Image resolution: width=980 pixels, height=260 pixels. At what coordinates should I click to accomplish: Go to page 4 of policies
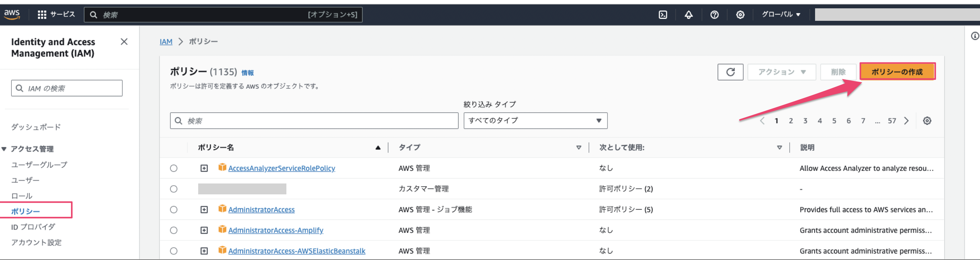coord(820,120)
